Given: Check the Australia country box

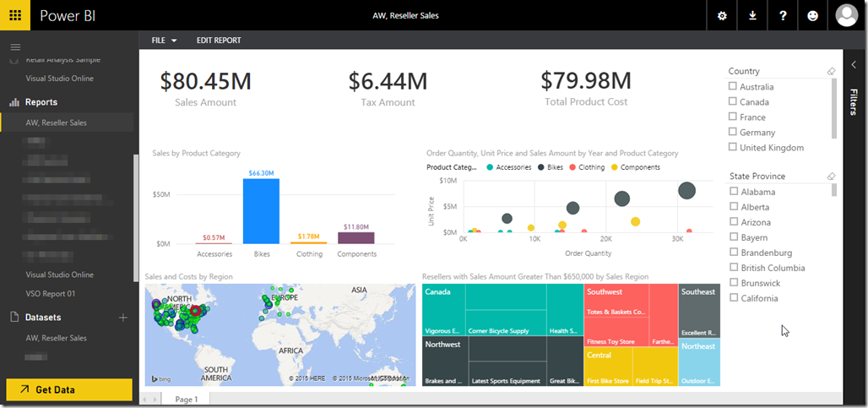Looking at the screenshot, I should pyautogui.click(x=733, y=86).
